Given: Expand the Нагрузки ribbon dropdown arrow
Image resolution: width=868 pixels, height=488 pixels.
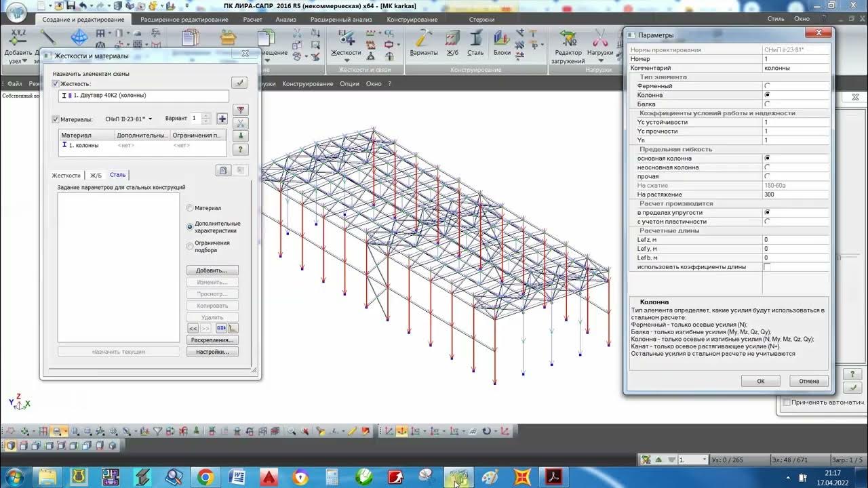Looking at the screenshot, I should 600,61.
